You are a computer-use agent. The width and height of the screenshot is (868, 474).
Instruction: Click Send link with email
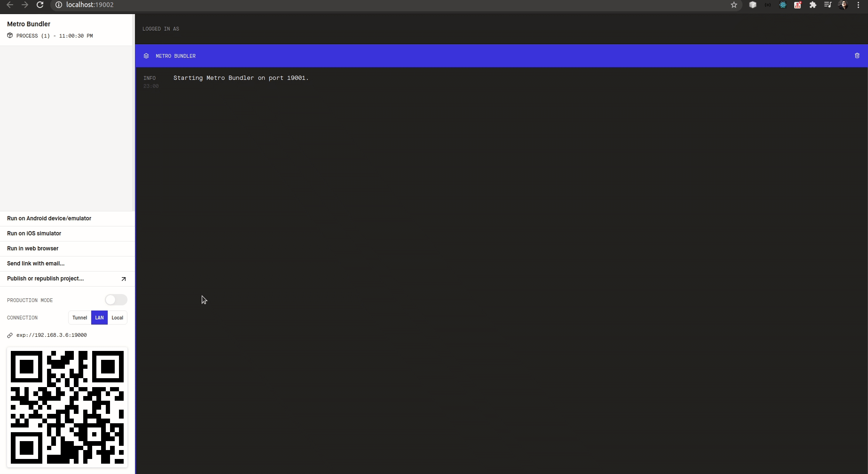click(67, 264)
